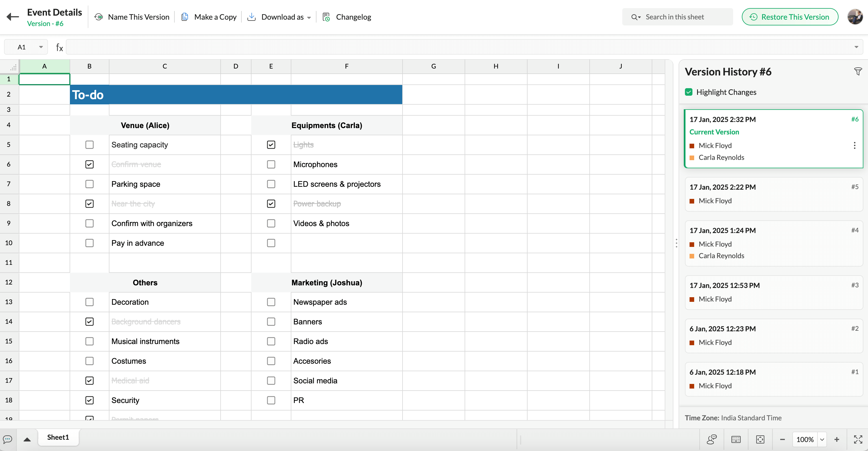Click the Restore This Version button

tap(790, 16)
